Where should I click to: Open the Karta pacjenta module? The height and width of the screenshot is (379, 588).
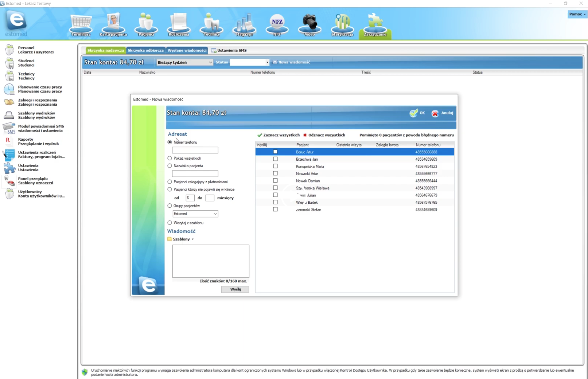pyautogui.click(x=113, y=24)
